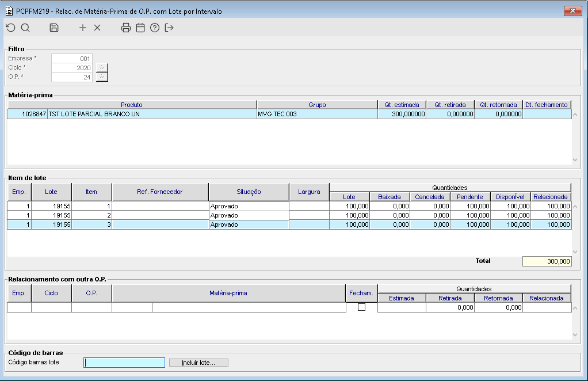Click scroll down arrow of Item de lote grid
Viewport: 588px width, 381px height.
(575, 252)
